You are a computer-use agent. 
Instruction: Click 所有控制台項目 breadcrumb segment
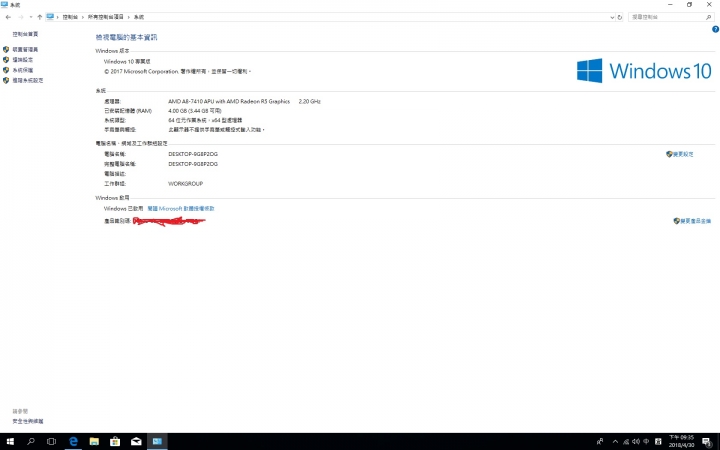pyautogui.click(x=106, y=17)
